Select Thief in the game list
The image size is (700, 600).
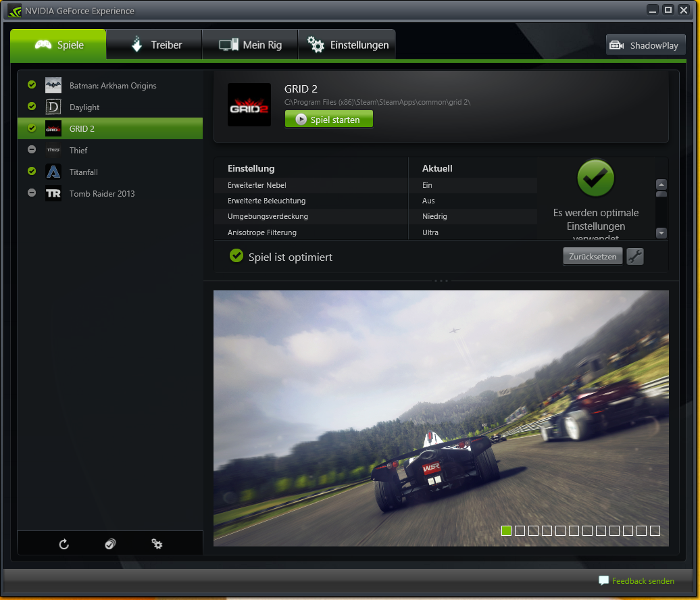[110, 150]
